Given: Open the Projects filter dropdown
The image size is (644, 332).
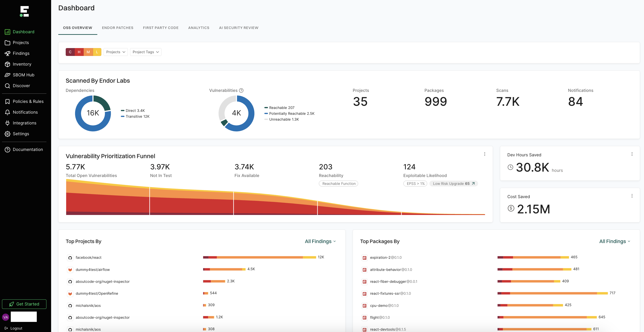Looking at the screenshot, I should coord(115,52).
